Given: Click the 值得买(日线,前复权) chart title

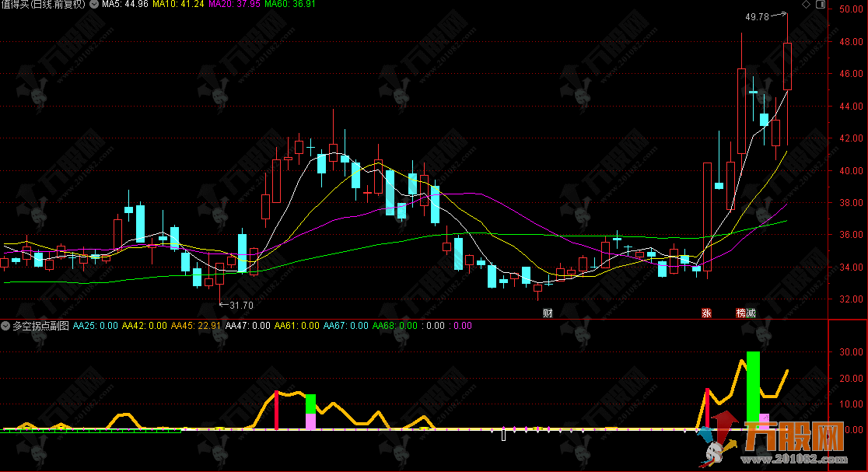Looking at the screenshot, I should pos(43,5).
